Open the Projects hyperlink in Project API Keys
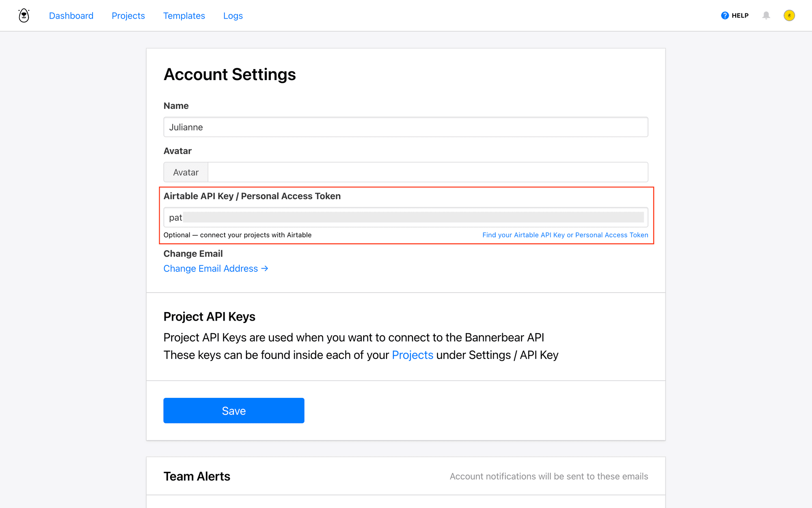812x508 pixels. [412, 355]
